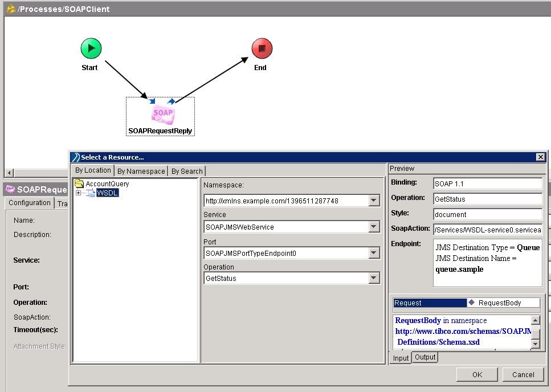
Task: Confirm selection with the OK button
Action: [477, 374]
